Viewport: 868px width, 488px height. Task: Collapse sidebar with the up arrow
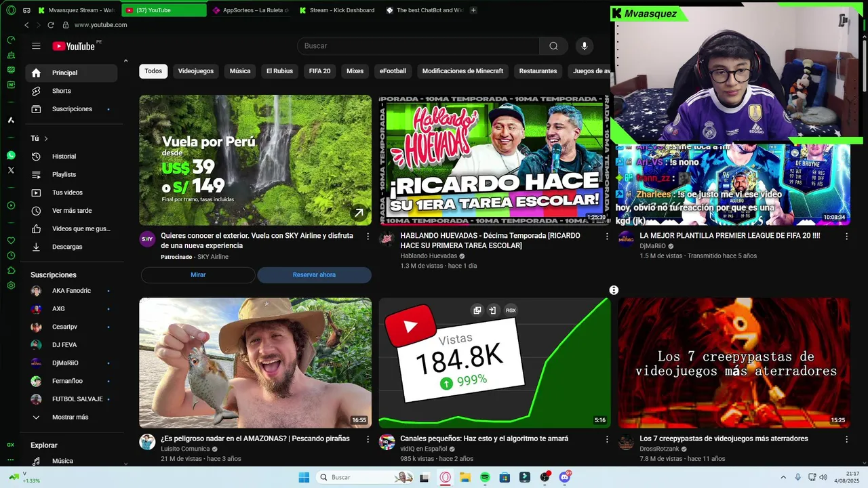click(x=125, y=62)
